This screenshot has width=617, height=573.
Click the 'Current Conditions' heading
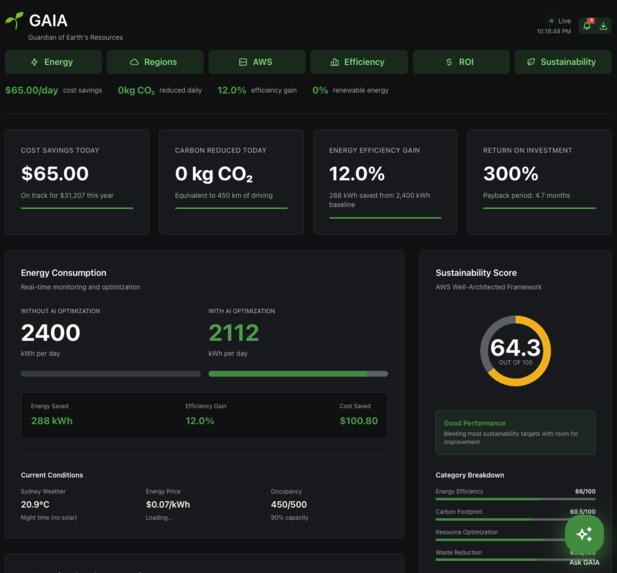[52, 475]
